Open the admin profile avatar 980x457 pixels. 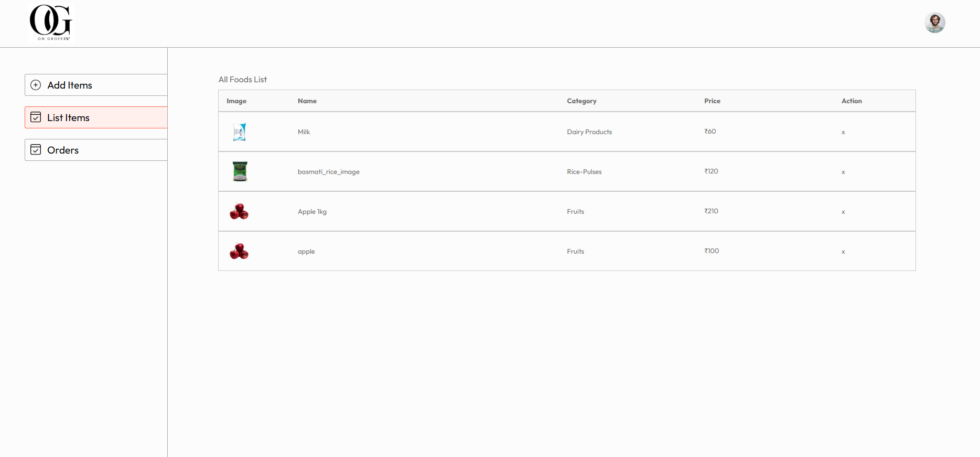coord(934,23)
